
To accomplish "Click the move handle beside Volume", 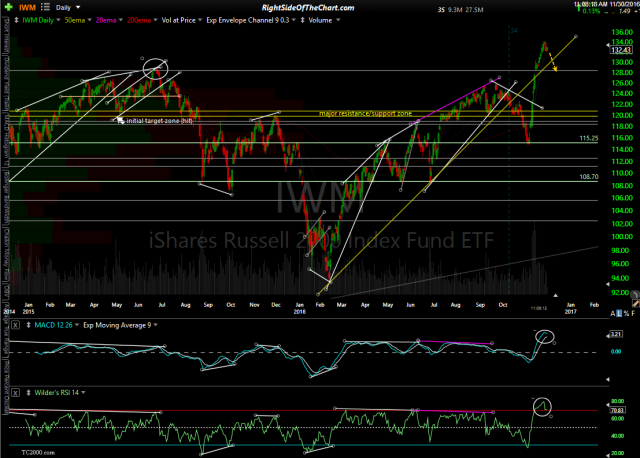I will [x=302, y=20].
